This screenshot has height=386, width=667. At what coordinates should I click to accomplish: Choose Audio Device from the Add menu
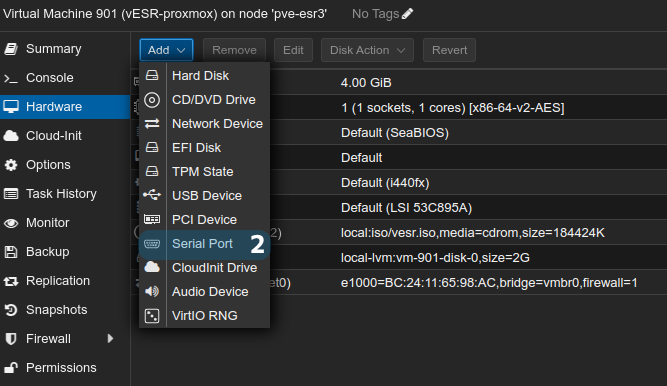tap(205, 292)
